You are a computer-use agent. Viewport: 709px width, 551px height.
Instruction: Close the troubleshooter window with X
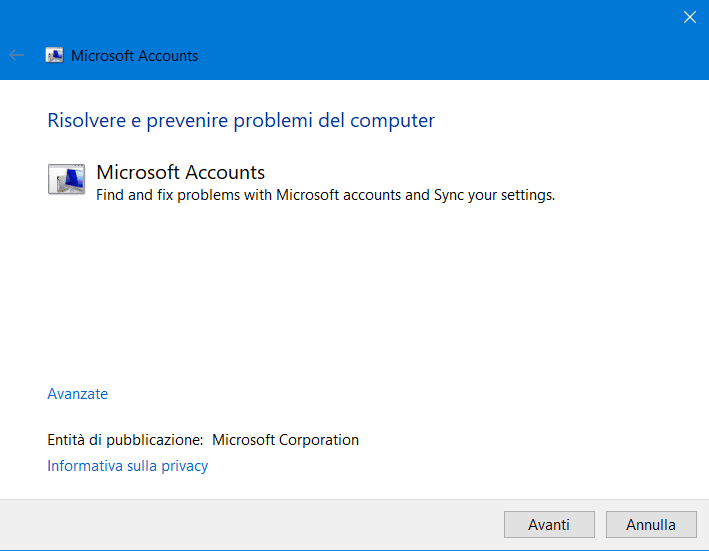click(x=689, y=16)
